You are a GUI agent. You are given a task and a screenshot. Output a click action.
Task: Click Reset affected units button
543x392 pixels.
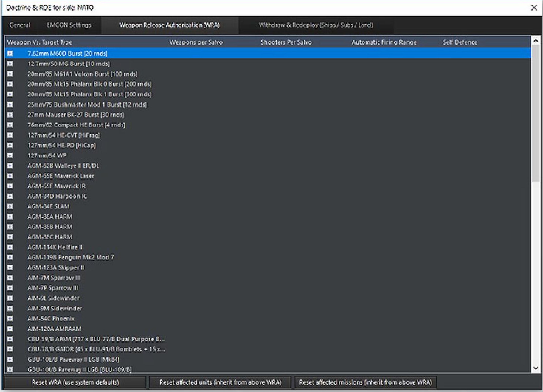click(220, 382)
